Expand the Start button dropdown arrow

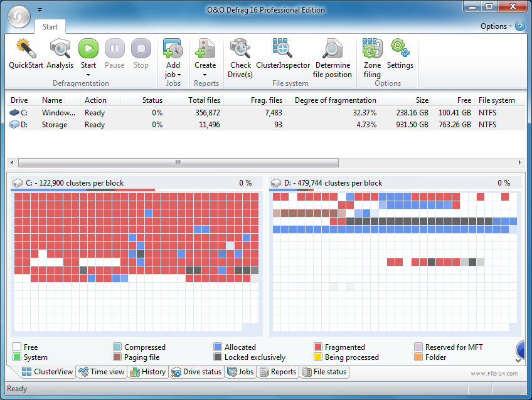pyautogui.click(x=88, y=75)
